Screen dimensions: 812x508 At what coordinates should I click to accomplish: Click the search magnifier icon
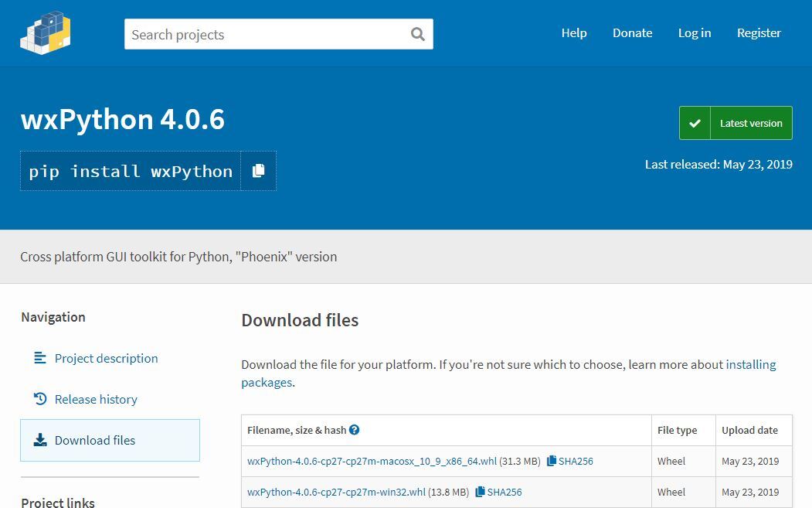coord(417,34)
